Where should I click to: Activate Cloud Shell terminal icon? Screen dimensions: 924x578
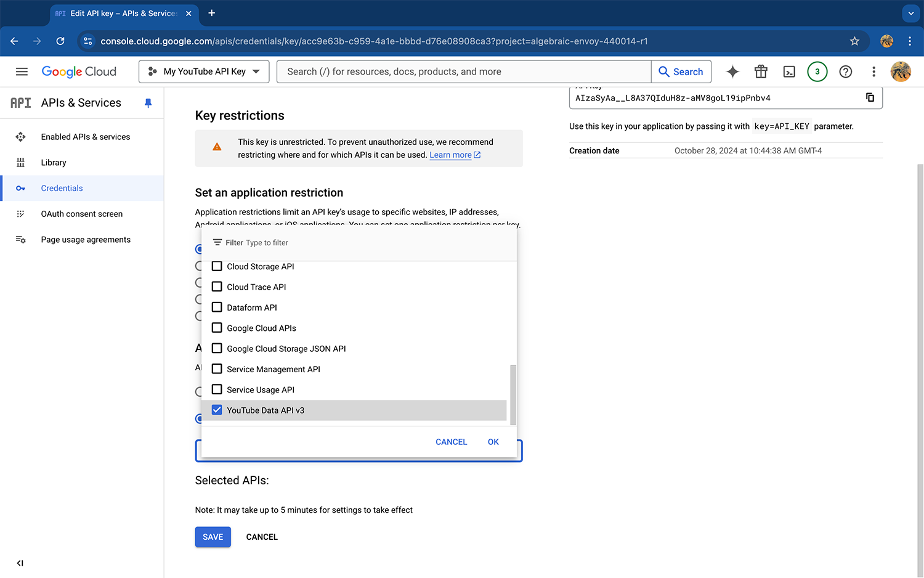789,71
